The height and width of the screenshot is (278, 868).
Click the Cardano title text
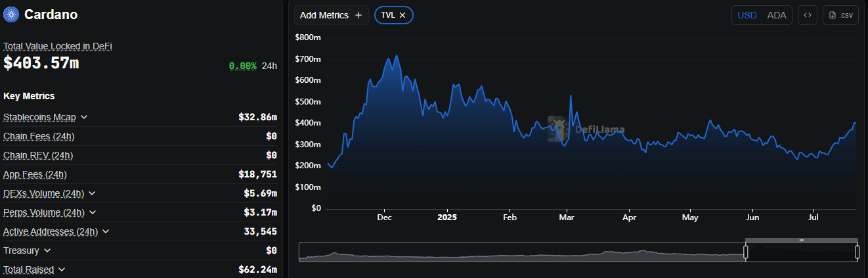(52, 14)
